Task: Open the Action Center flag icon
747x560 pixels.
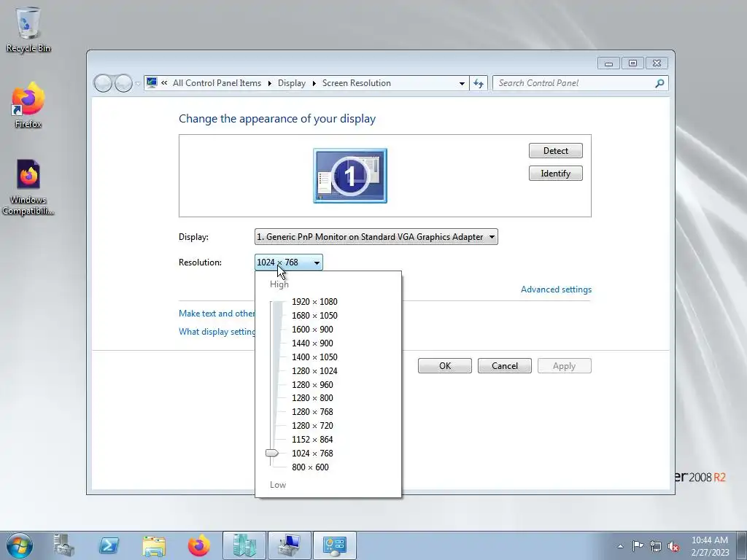Action: tap(638, 545)
